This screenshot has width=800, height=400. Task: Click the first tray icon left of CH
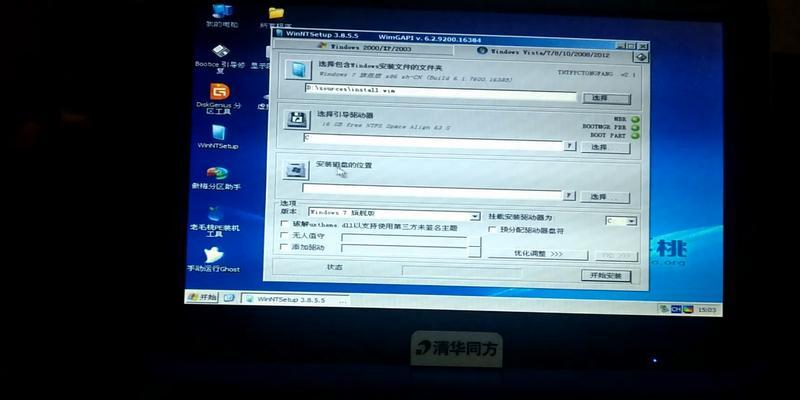tap(664, 309)
